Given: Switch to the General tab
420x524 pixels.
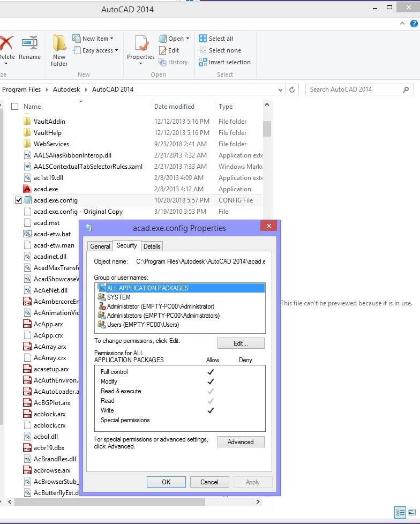Looking at the screenshot, I should pyautogui.click(x=100, y=246).
